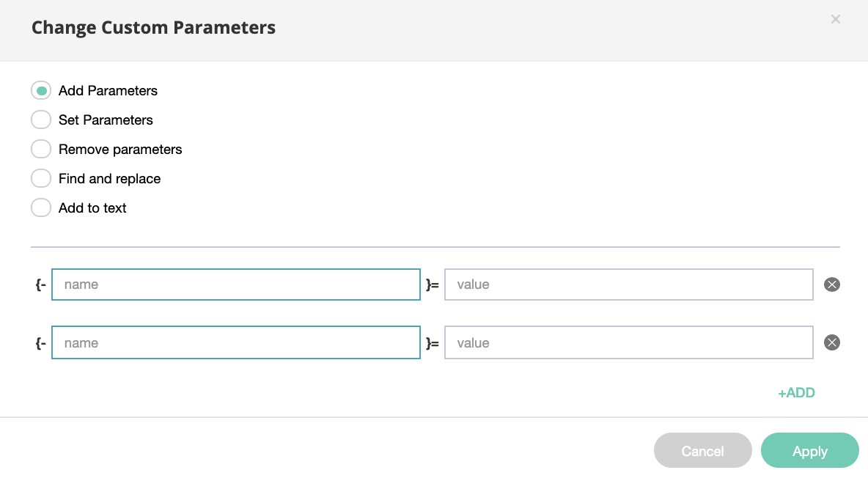
Task: Click the first parameter name field
Action: (235, 284)
